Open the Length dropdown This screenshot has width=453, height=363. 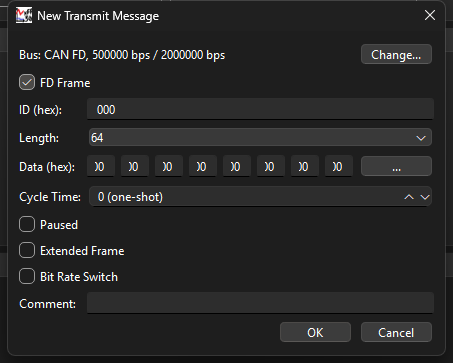coord(260,137)
